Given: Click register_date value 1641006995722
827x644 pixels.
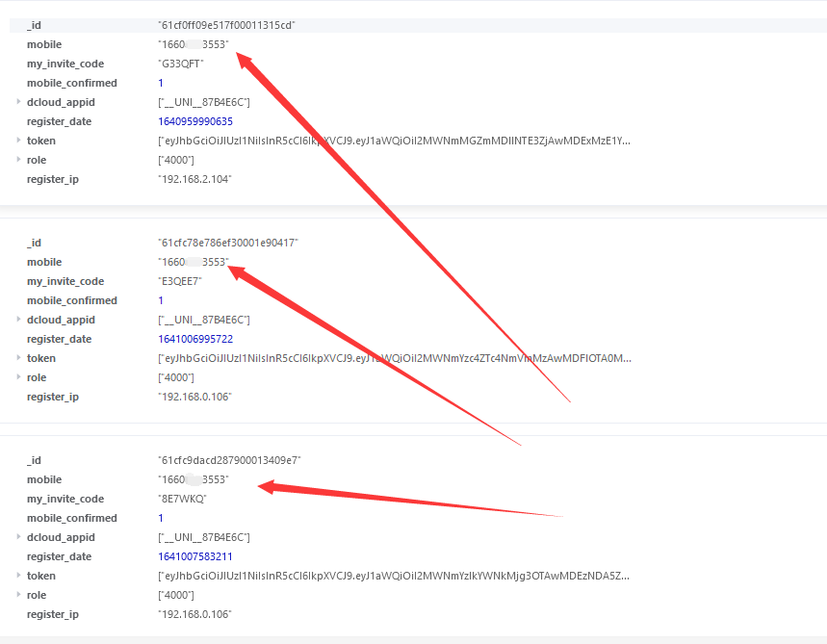Looking at the screenshot, I should pos(195,339).
